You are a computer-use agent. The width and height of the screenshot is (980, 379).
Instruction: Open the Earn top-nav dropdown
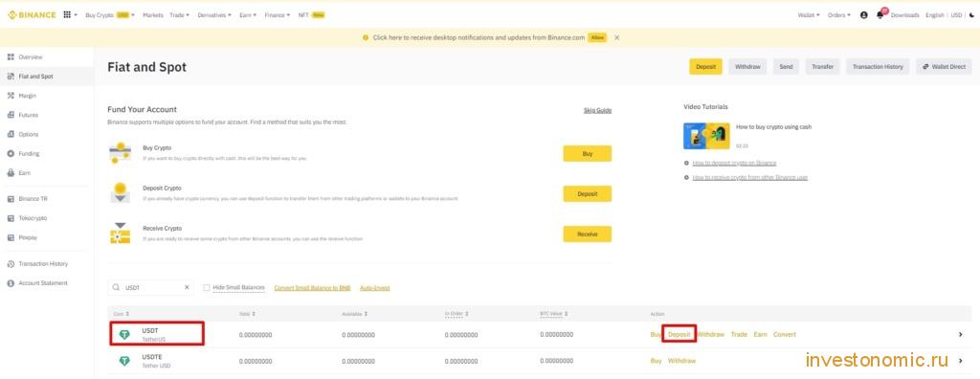click(248, 15)
